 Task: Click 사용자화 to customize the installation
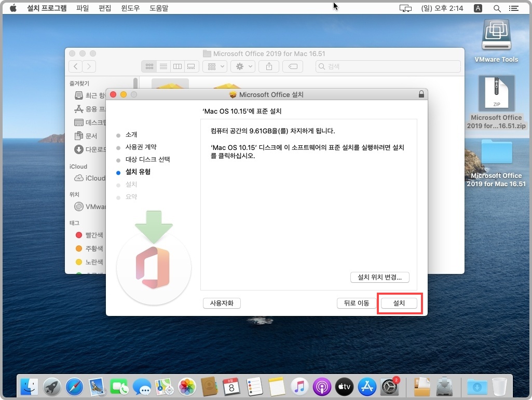click(x=222, y=303)
